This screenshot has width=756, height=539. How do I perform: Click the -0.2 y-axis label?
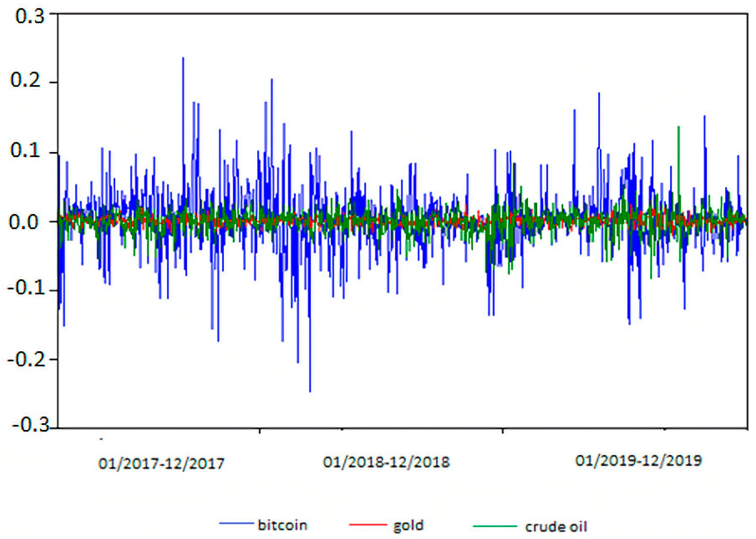(x=26, y=359)
